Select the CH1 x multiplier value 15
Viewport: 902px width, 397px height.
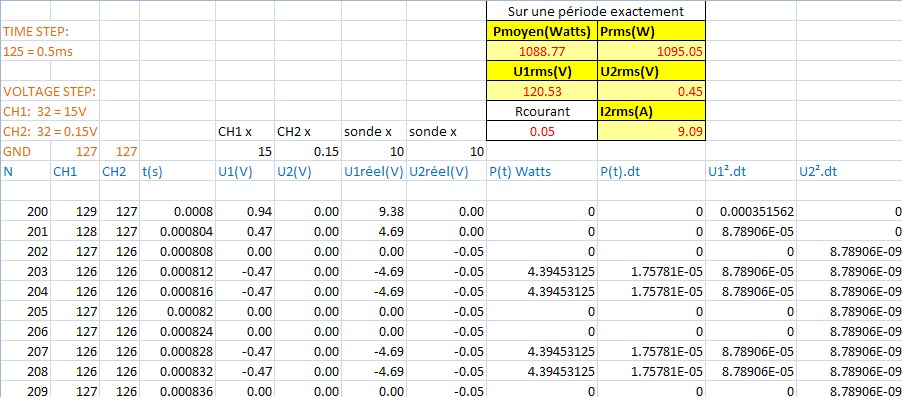tap(245, 152)
